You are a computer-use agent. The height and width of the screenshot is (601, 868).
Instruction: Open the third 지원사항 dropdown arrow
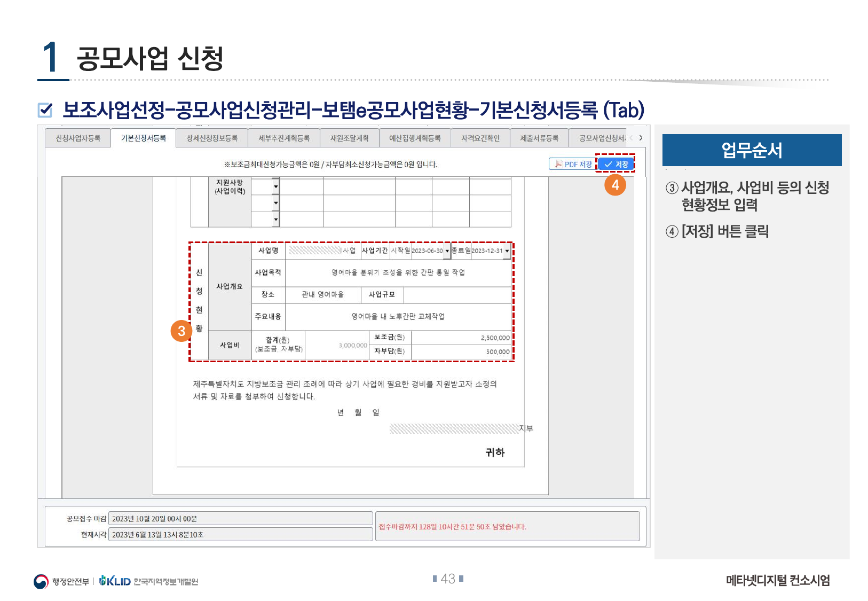tap(275, 219)
